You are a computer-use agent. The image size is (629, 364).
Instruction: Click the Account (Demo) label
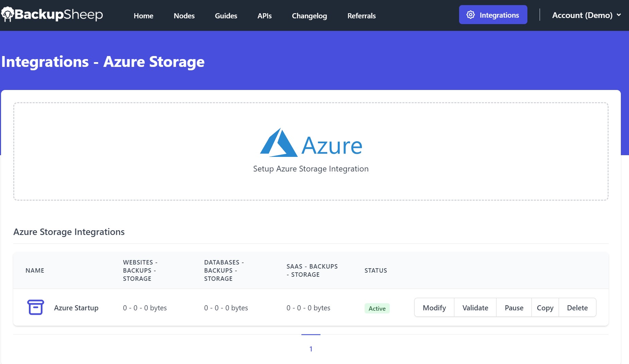(x=582, y=15)
